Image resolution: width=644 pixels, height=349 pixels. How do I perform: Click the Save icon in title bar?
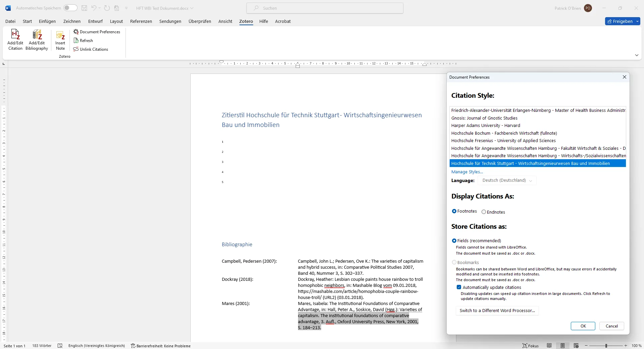point(84,8)
